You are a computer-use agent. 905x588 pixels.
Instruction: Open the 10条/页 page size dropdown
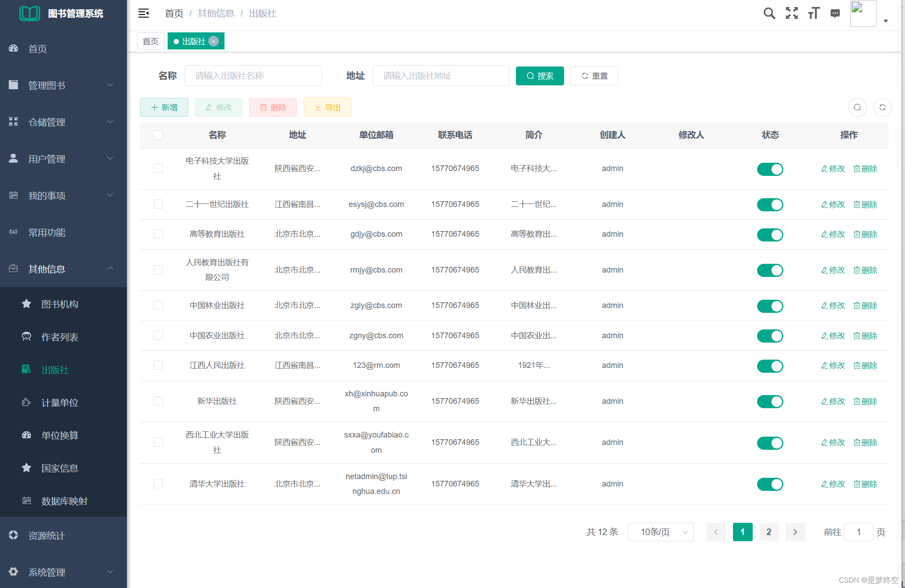[x=660, y=532]
